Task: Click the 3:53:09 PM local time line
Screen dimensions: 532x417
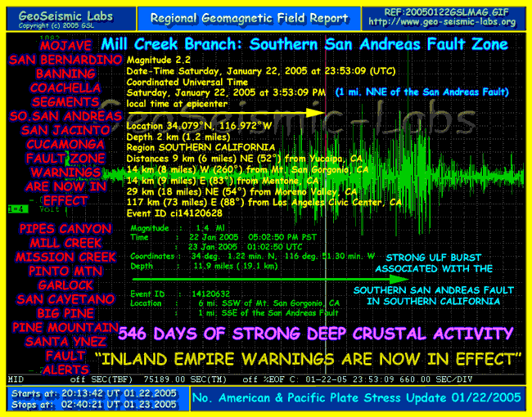Action: (226, 92)
